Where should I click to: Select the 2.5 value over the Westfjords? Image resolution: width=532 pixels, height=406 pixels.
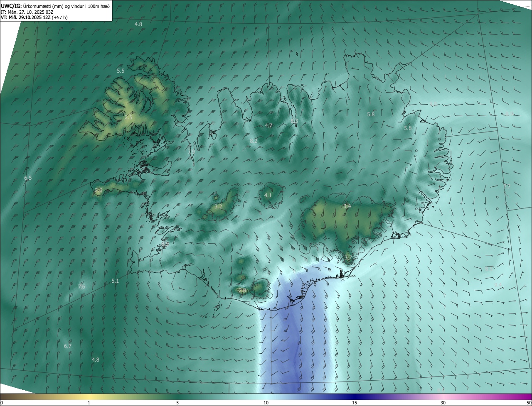coord(128,117)
